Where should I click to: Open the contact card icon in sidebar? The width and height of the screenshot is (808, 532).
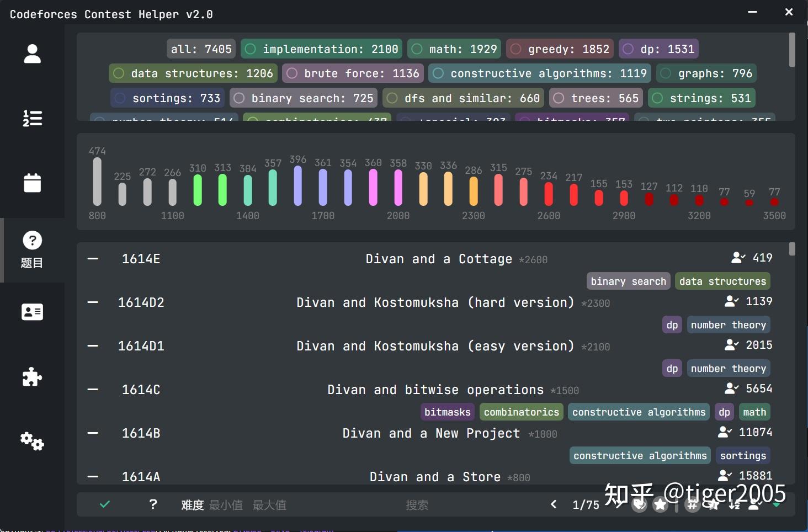[32, 311]
